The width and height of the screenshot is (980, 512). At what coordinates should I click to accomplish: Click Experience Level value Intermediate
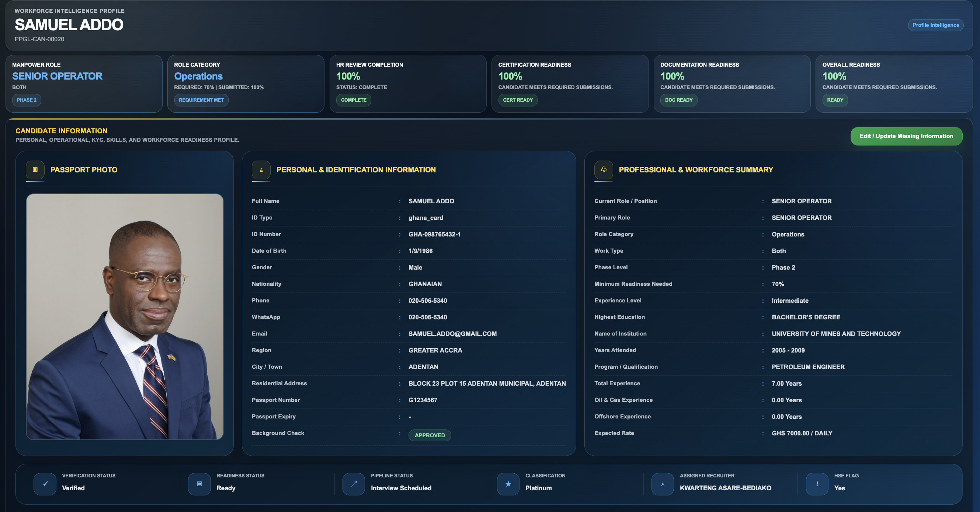coord(790,301)
